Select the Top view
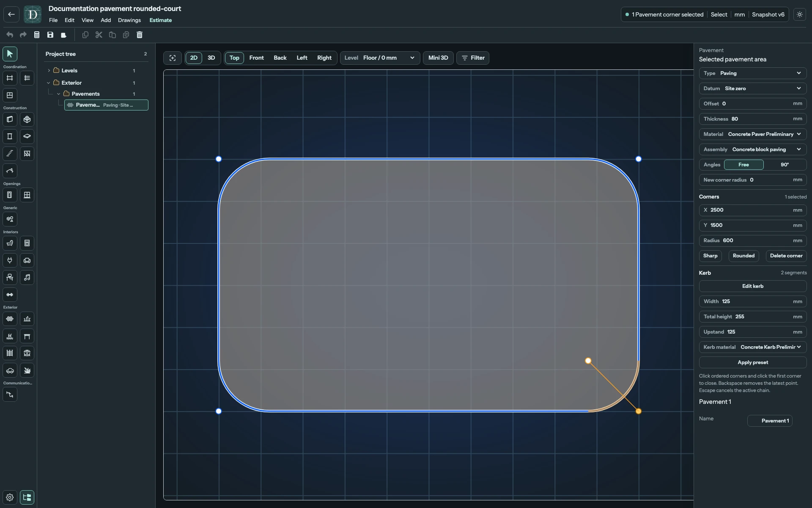812x508 pixels. (x=234, y=58)
